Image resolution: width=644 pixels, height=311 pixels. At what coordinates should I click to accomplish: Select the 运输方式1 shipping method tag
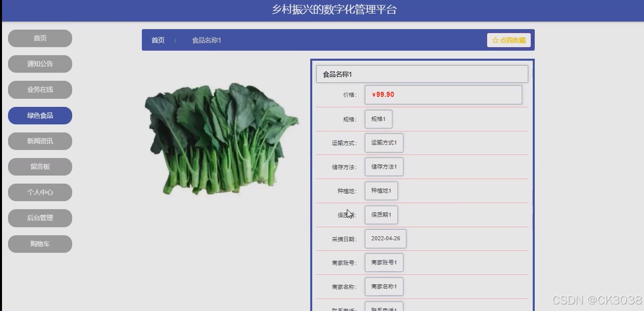pyautogui.click(x=384, y=143)
